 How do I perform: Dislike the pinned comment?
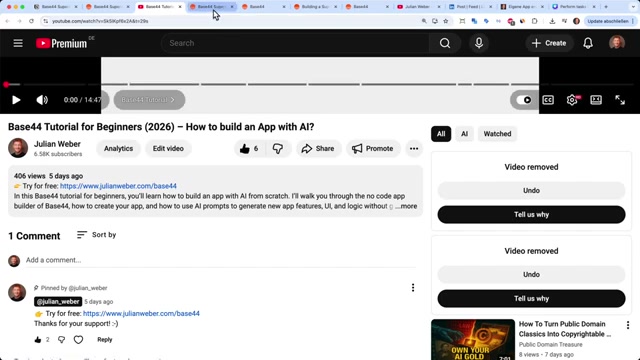61,340
